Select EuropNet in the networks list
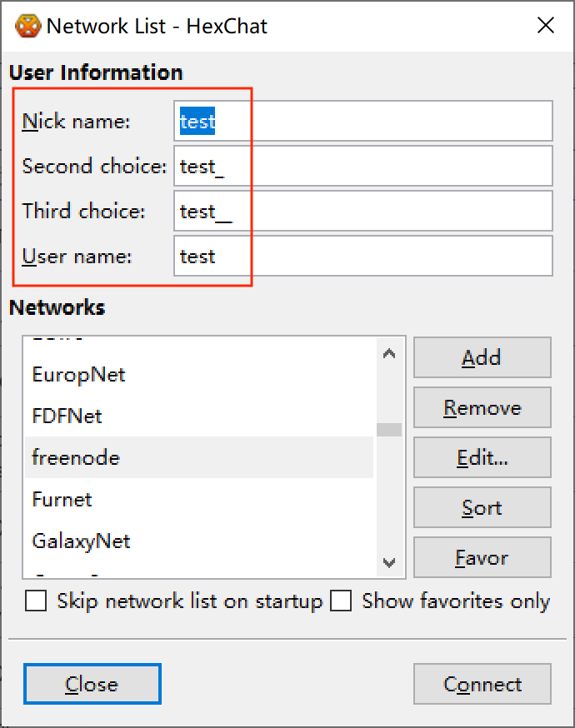The image size is (575, 728). 79,375
